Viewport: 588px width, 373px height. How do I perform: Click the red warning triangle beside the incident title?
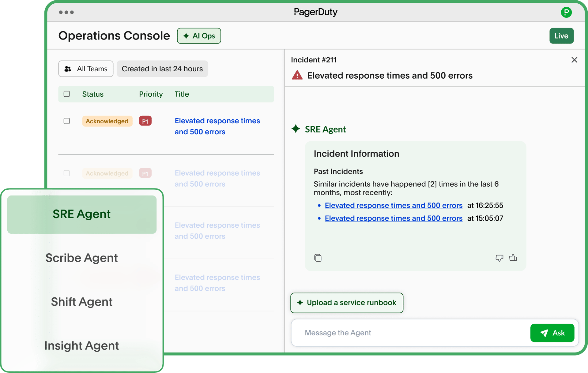[296, 75]
